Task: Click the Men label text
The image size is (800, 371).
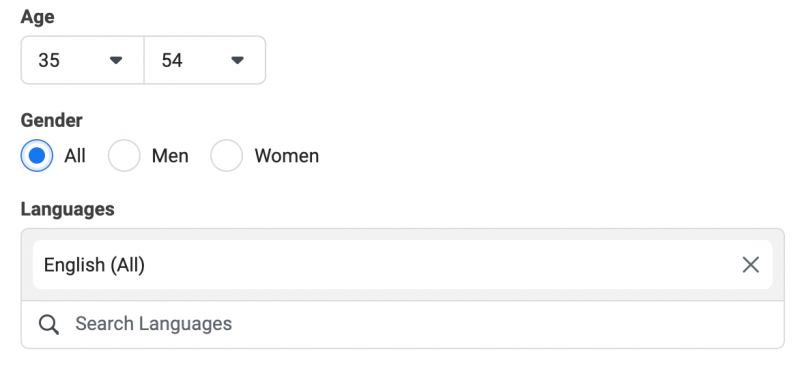Action: pos(170,156)
